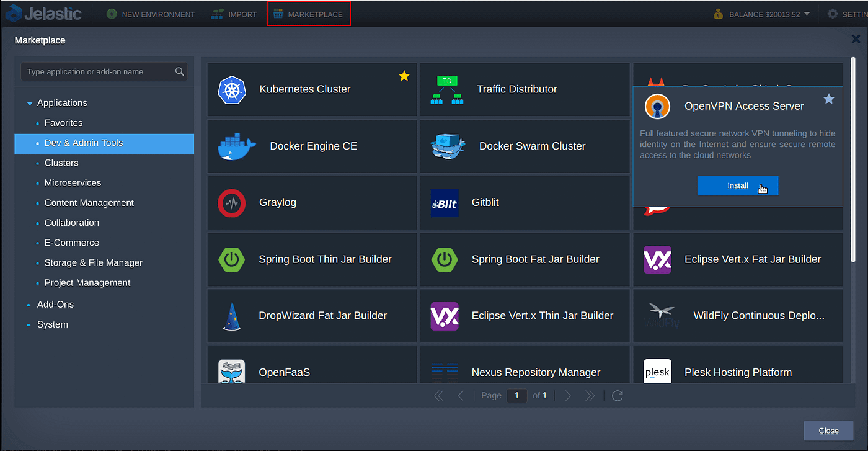Click the Nexus Repository Manager icon
868x451 pixels.
[445, 372]
